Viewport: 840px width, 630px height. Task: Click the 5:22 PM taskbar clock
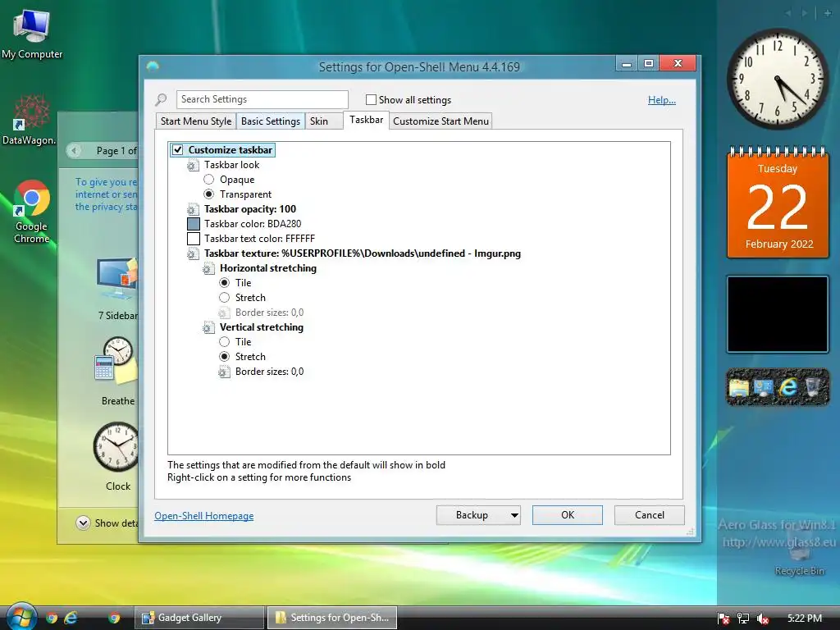click(x=805, y=619)
